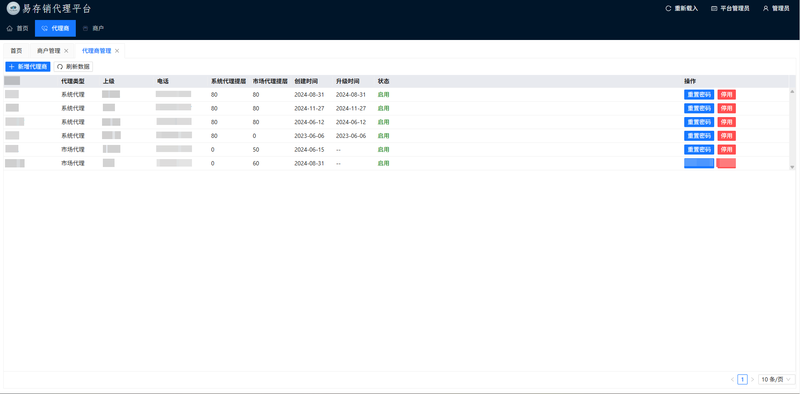Select page 1 in pagination
Image resolution: width=800 pixels, height=394 pixels.
click(x=742, y=380)
